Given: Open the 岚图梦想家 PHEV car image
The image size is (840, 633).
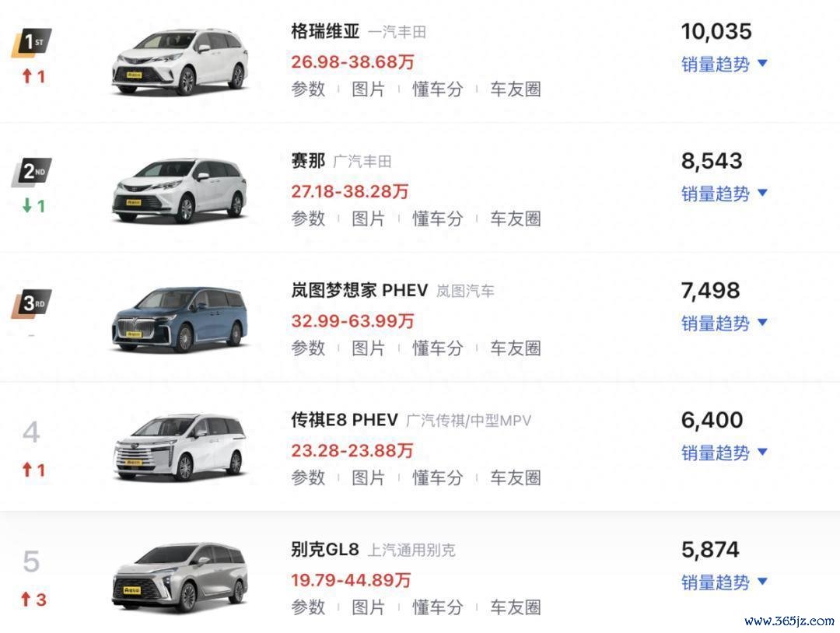Looking at the screenshot, I should tap(180, 320).
